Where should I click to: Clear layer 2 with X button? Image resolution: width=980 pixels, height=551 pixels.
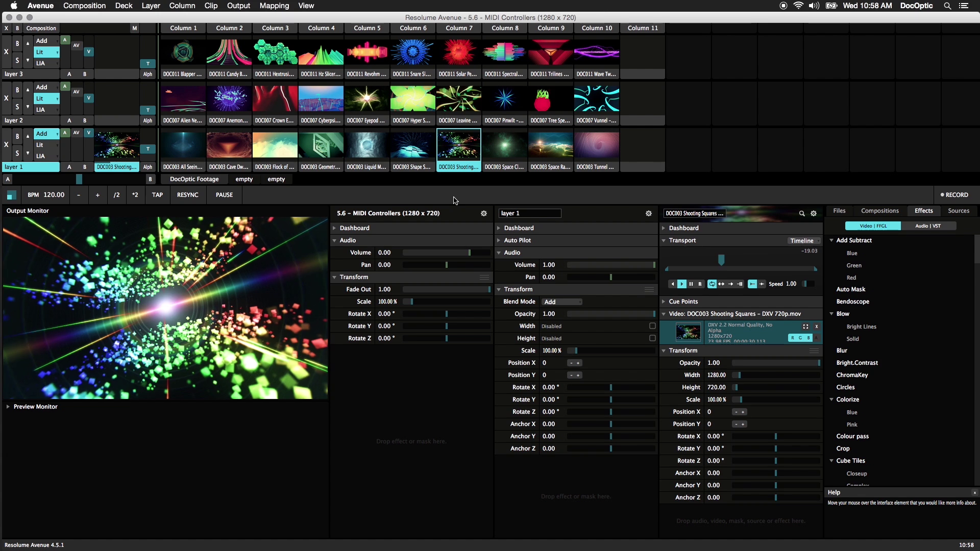pyautogui.click(x=6, y=98)
